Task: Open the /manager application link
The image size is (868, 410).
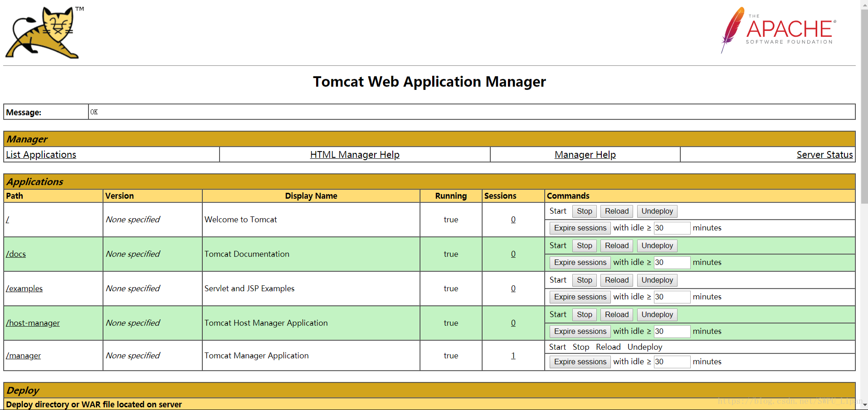Action: pos(23,356)
